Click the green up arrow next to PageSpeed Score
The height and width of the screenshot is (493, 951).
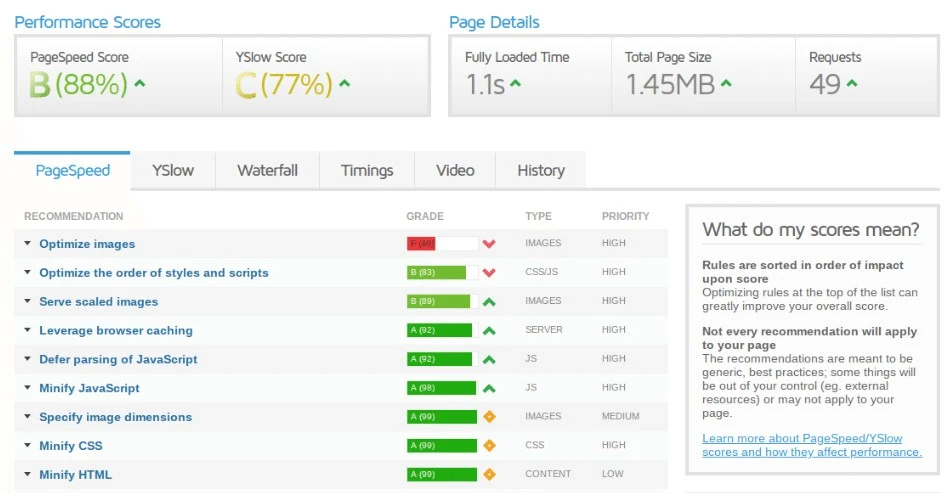[x=139, y=83]
